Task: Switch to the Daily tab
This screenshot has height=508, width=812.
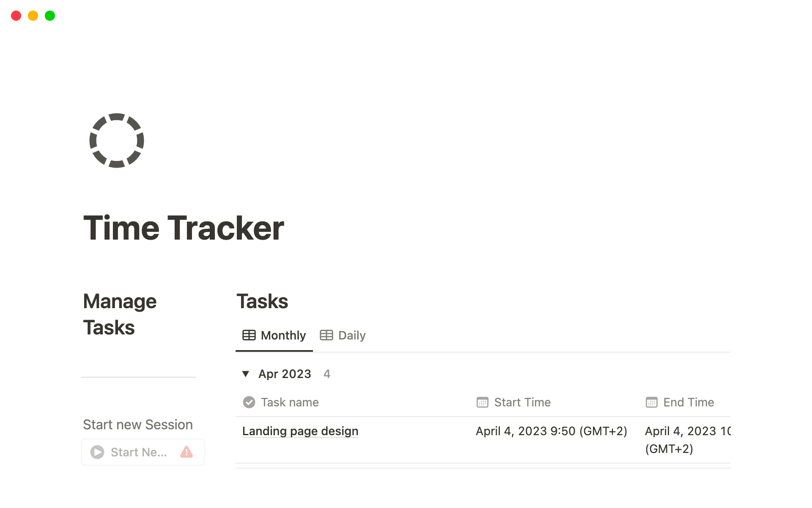Action: pyautogui.click(x=351, y=335)
